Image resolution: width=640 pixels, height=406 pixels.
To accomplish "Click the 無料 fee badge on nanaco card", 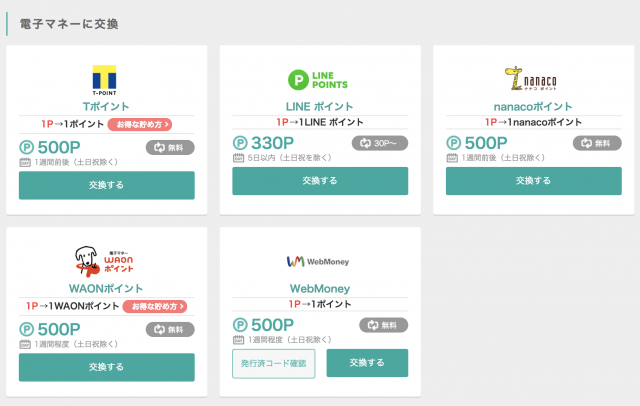I will [x=597, y=143].
